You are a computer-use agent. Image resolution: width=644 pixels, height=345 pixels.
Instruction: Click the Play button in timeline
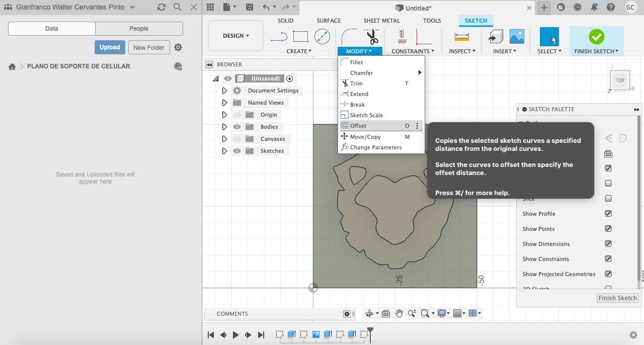[235, 334]
